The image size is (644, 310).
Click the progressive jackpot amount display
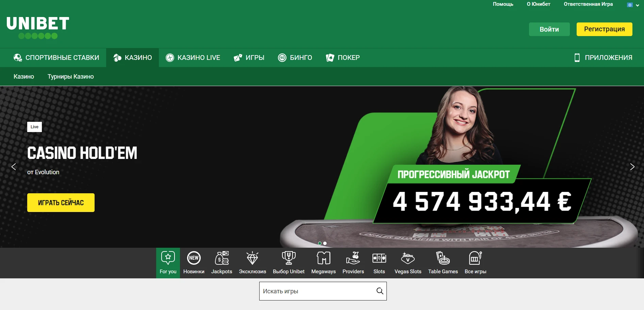tap(482, 201)
